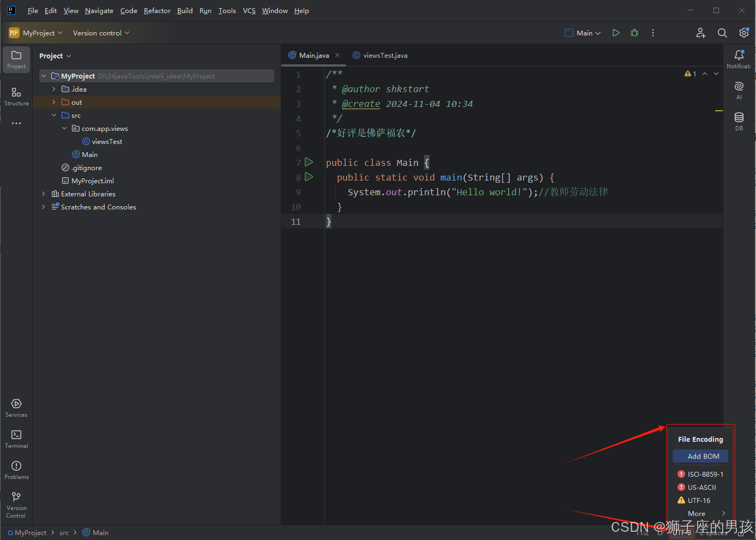
Task: Collapse the com.app.views package
Action: [x=64, y=128]
